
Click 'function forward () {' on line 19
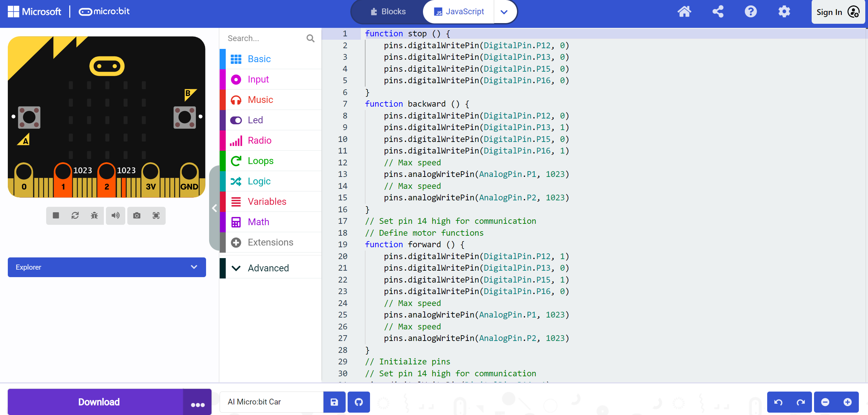click(415, 245)
